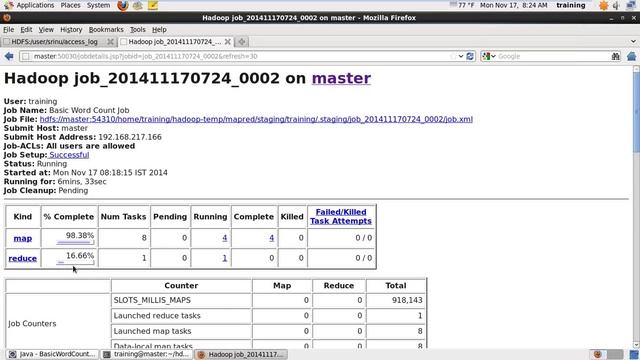
Task: Click the Firefox icon in the title bar
Action: tap(7, 18)
